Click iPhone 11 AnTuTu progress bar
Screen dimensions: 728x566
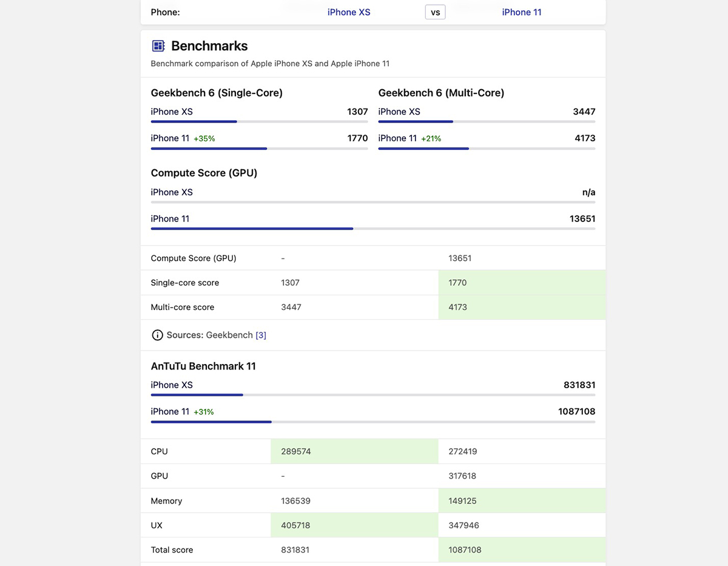tap(372, 422)
